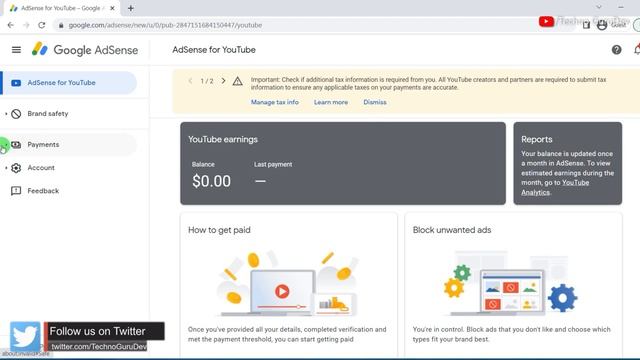Image resolution: width=640 pixels, height=360 pixels.
Task: Open the notifications bell icon
Action: coord(637,50)
